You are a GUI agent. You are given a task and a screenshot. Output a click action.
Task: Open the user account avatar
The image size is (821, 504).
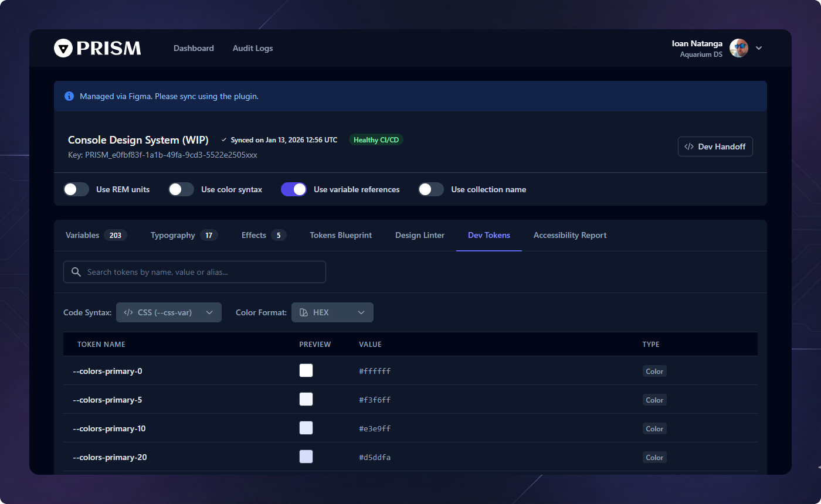738,48
